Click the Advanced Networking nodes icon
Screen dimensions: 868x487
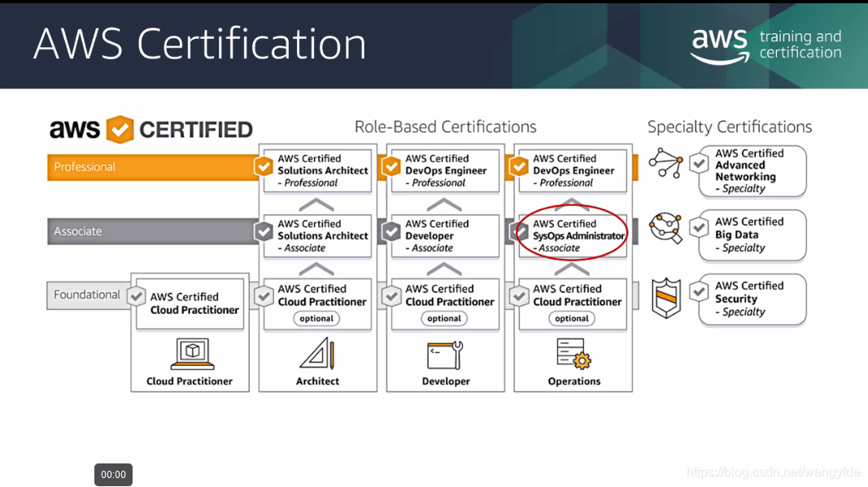click(665, 163)
